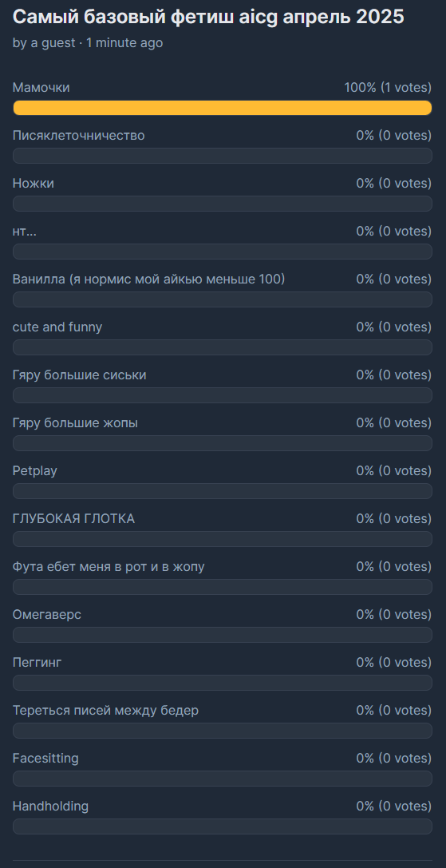This screenshot has width=446, height=868.
Task: Select the Пеггинг poll option
Action: tap(37, 662)
